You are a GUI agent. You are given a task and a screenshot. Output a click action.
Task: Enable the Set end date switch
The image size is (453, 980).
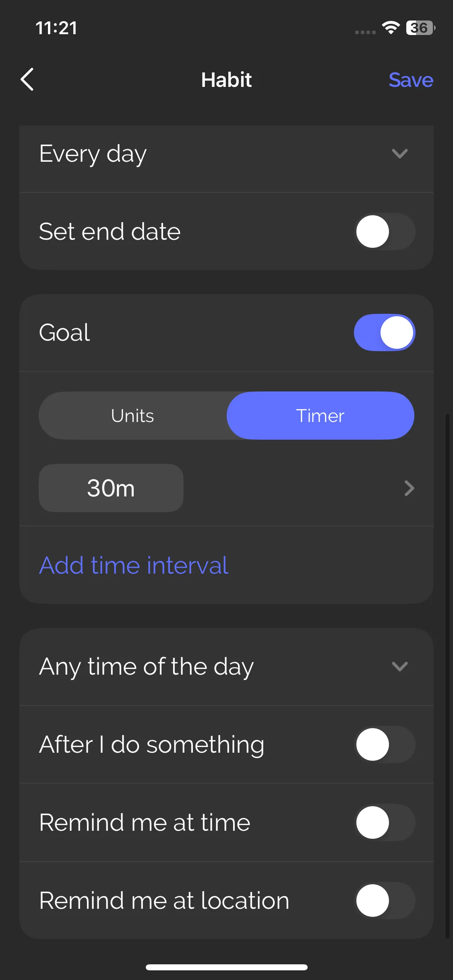pos(385,231)
